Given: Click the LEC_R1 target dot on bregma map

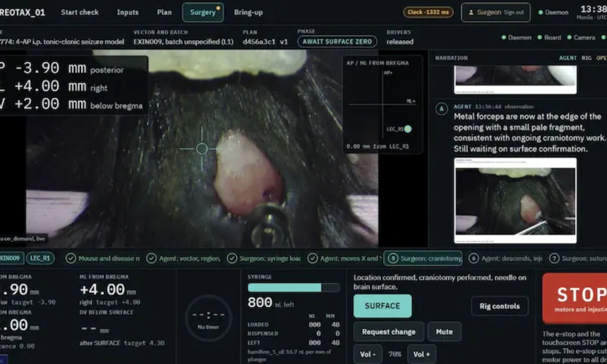Looking at the screenshot, I should (408, 129).
